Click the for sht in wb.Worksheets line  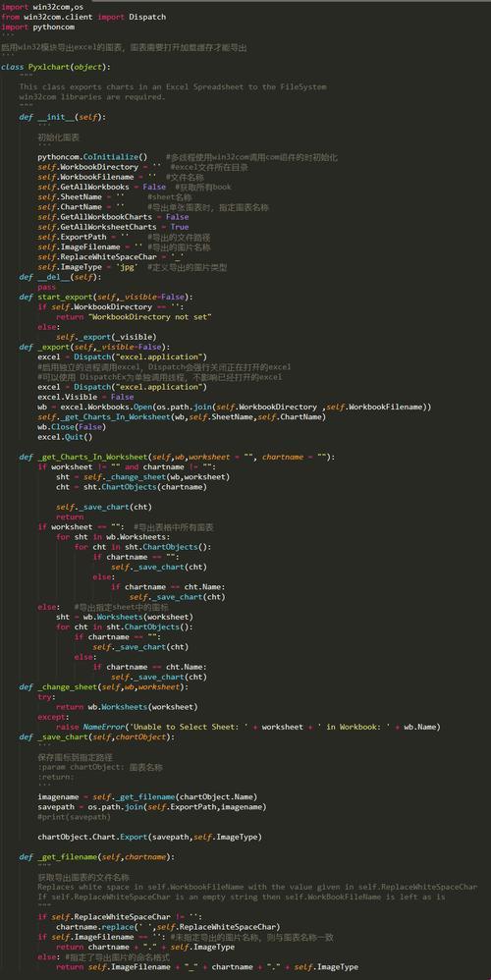click(x=113, y=537)
